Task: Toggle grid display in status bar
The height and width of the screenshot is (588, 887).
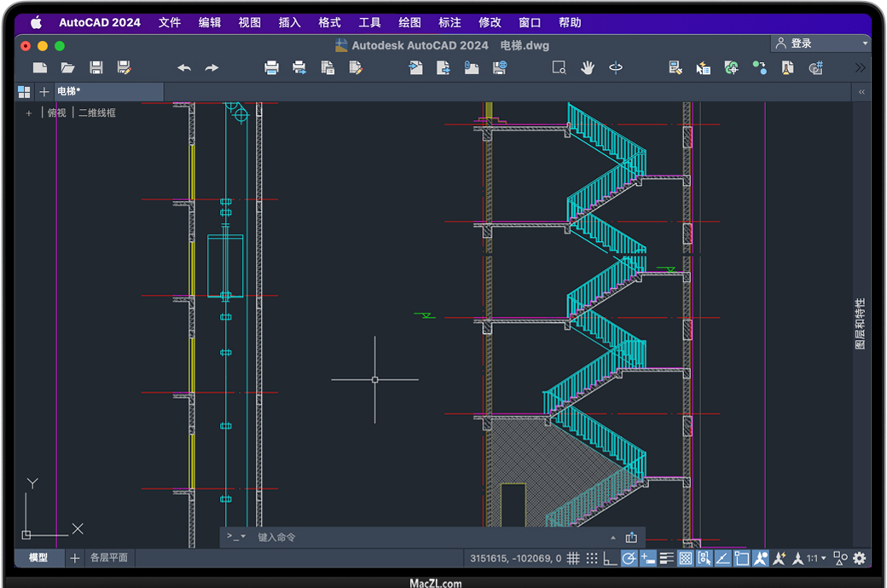Action: [573, 558]
